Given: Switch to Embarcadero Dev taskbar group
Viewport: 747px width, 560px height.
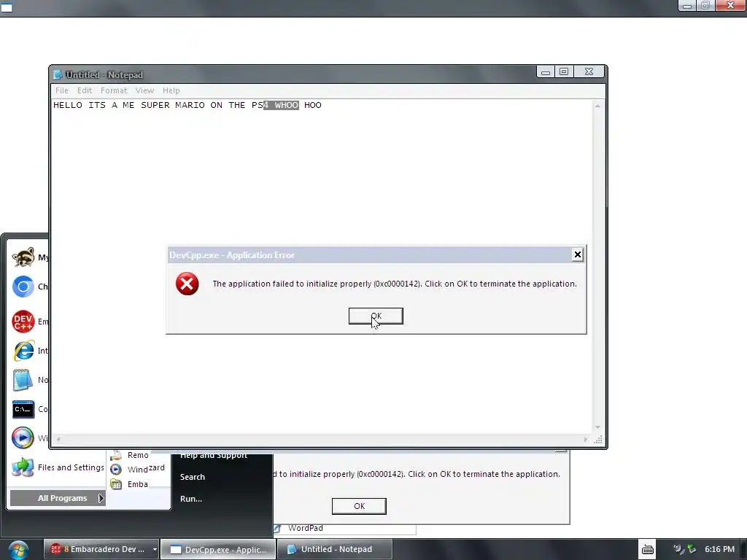Looking at the screenshot, I should pos(97,549).
